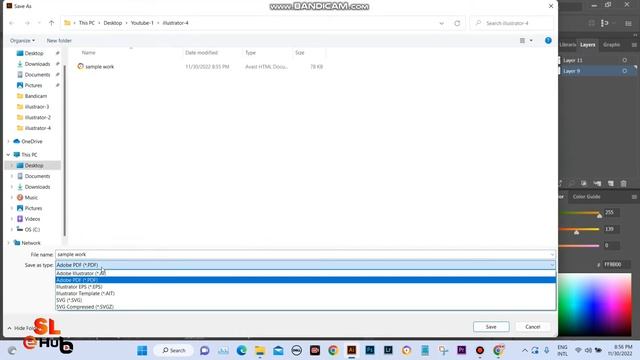Screen dimensions: 640x360
Task: Click the Save button
Action: (x=491, y=327)
